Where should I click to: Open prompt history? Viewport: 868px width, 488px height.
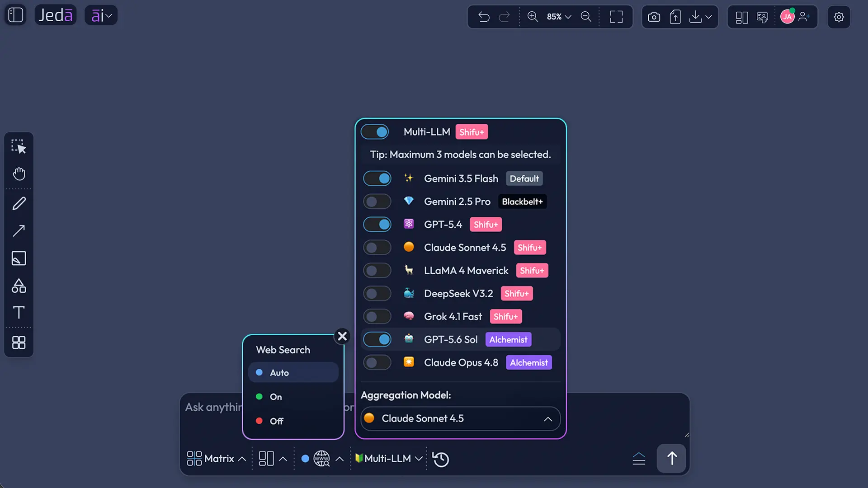tap(440, 459)
